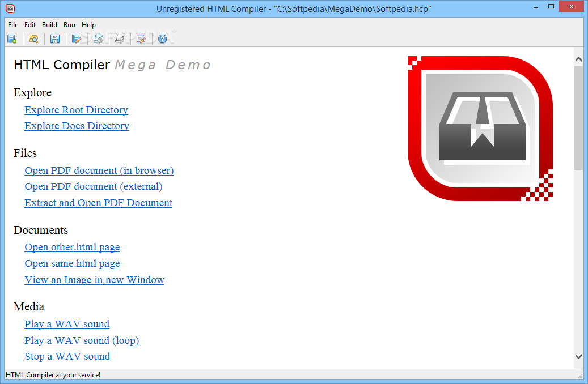Screen dimensions: 588x384
Task: Click Extract and Open PDF Document
Action: (98, 203)
